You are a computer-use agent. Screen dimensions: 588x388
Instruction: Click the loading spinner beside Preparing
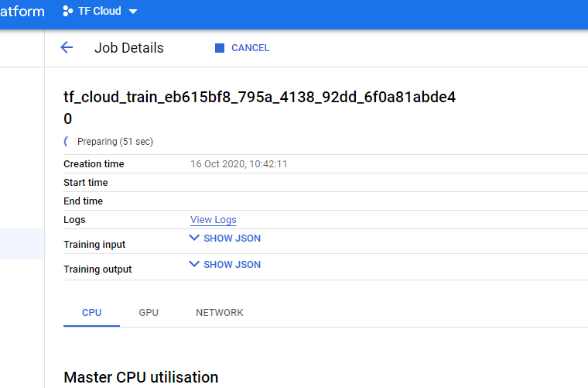[67, 142]
